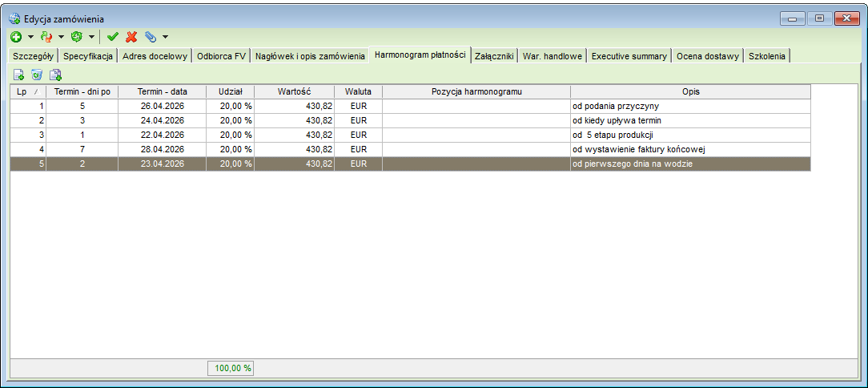Open Executive summary tab
868x388 pixels.
pyautogui.click(x=629, y=56)
